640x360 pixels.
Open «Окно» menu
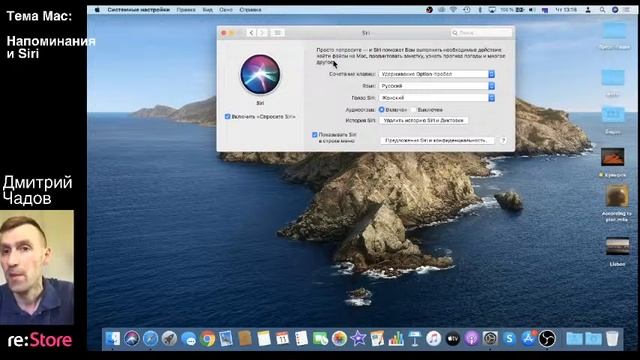(226, 9)
